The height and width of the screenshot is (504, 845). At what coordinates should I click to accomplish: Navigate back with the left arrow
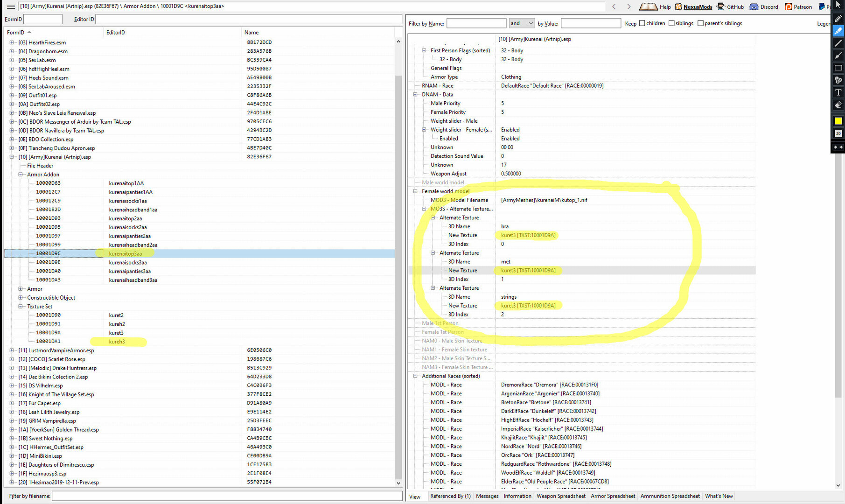(x=614, y=7)
